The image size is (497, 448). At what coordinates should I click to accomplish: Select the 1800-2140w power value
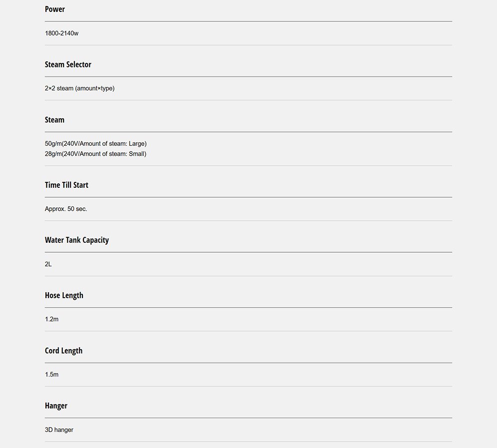point(61,33)
